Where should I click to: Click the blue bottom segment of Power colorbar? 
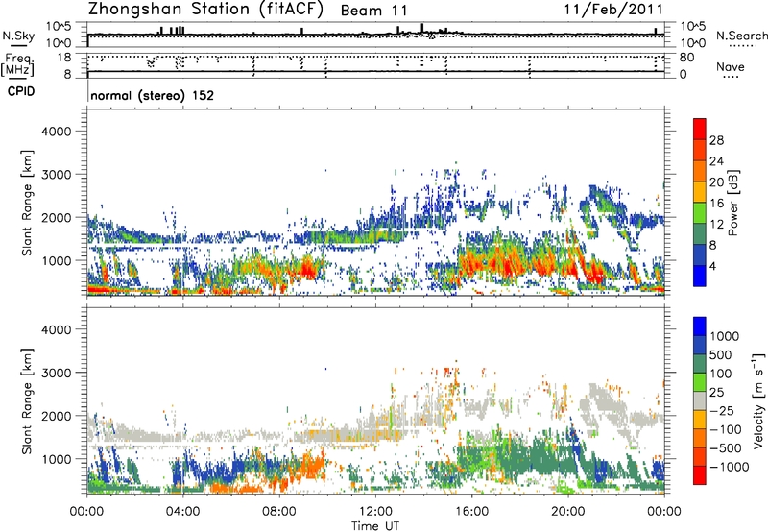click(x=700, y=276)
